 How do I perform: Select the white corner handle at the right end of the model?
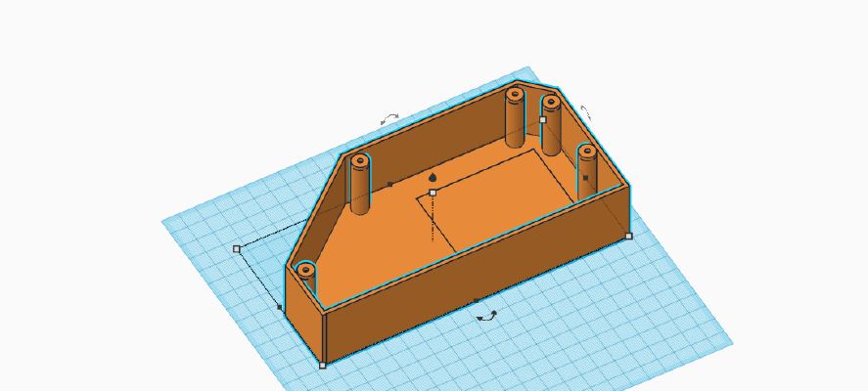click(629, 237)
